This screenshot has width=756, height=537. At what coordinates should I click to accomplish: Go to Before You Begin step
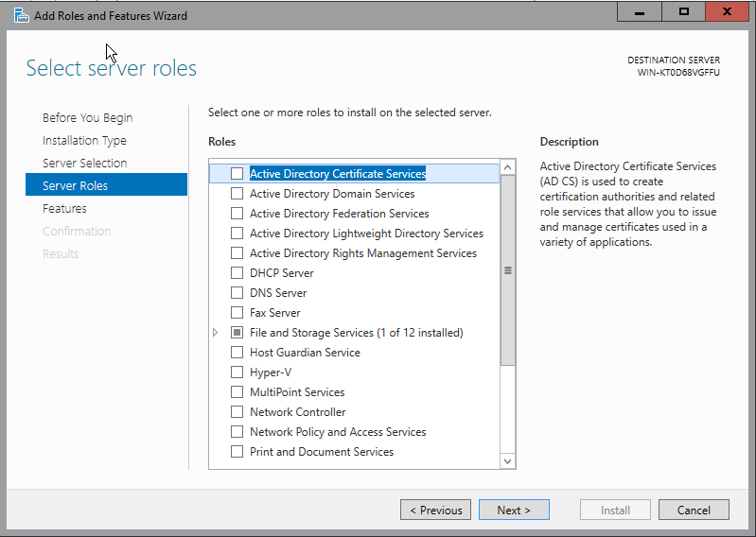tap(87, 118)
